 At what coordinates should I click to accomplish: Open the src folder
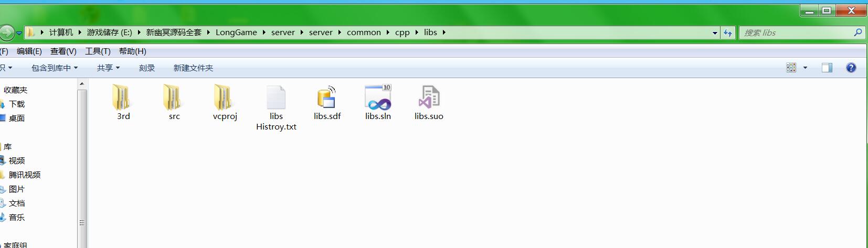pos(174,99)
